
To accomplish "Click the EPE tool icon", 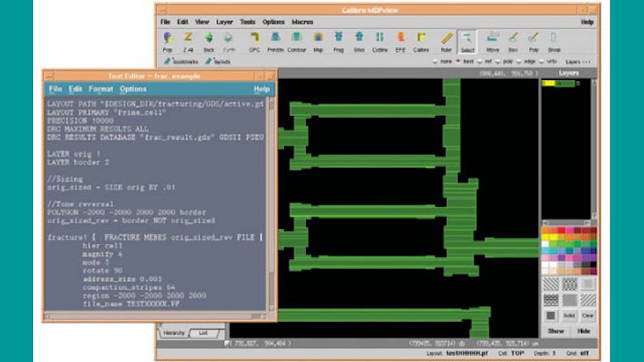I will click(x=401, y=42).
